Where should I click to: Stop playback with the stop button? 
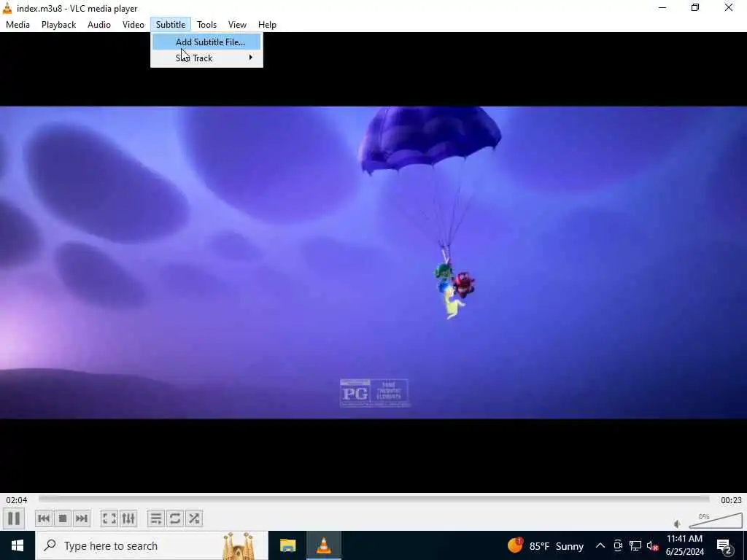point(63,518)
